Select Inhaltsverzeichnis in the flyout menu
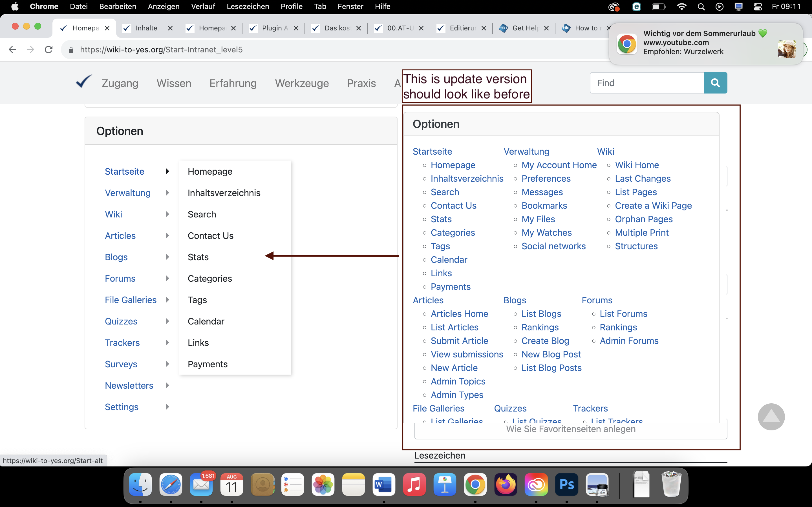Screen dimensions: 812x507 224,193
